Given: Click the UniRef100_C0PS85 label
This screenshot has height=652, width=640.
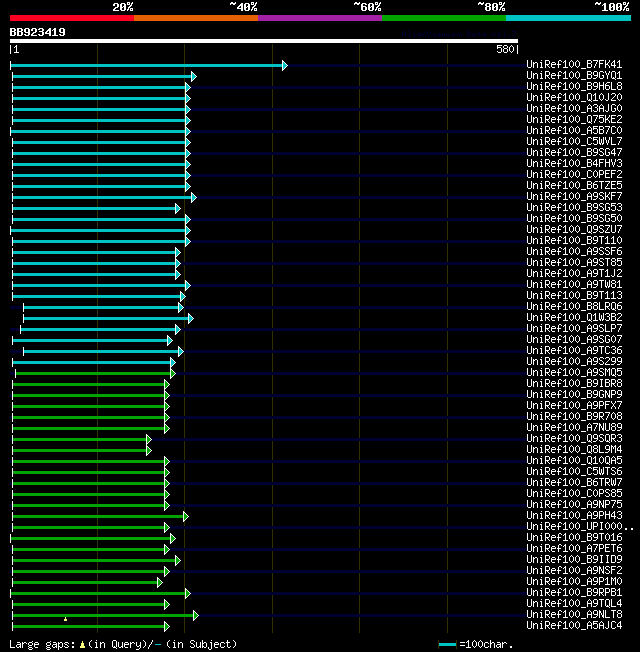Looking at the screenshot, I should tap(574, 494).
